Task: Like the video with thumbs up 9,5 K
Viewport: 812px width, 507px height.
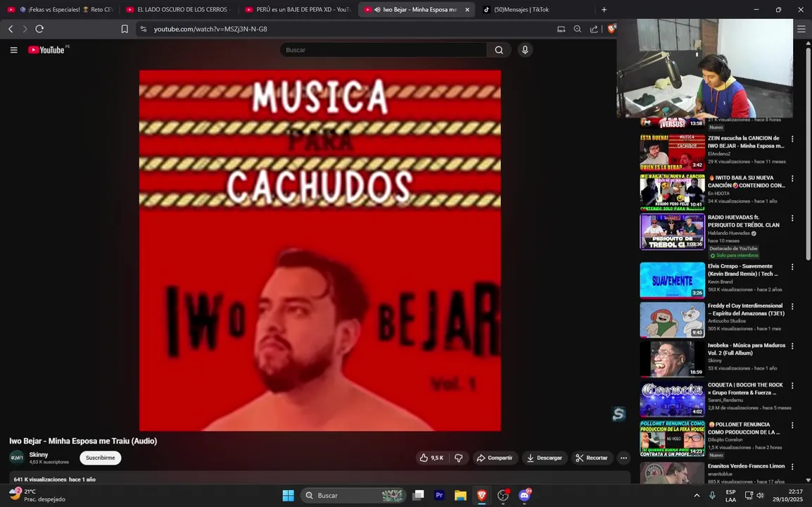Action: [x=431, y=458]
